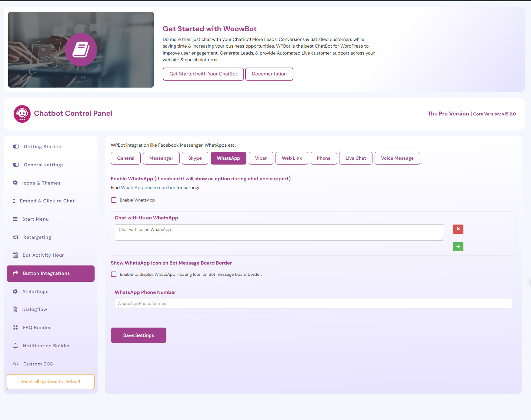Switch to the Messenger tab
The width and height of the screenshot is (531, 420).
tap(161, 158)
